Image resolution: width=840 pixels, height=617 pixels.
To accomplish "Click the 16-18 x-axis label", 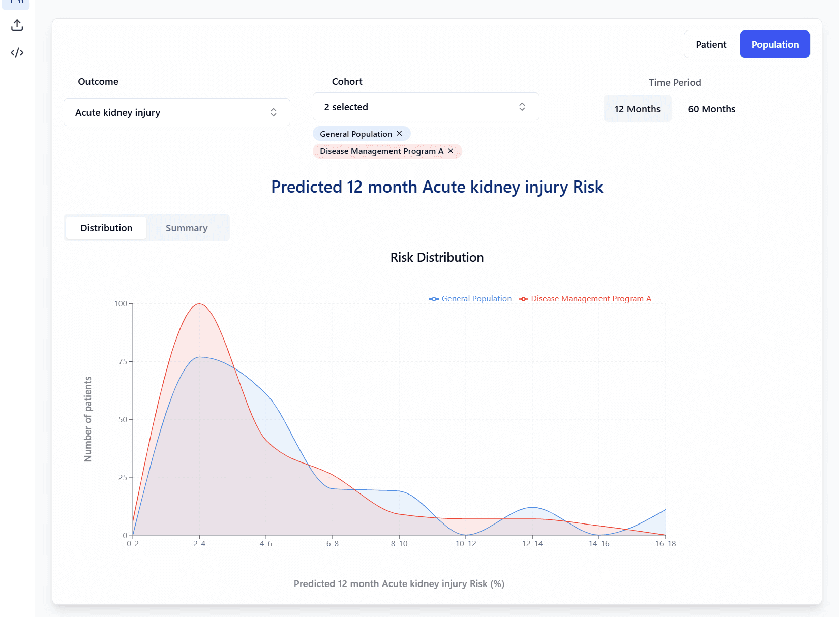I will (x=665, y=544).
